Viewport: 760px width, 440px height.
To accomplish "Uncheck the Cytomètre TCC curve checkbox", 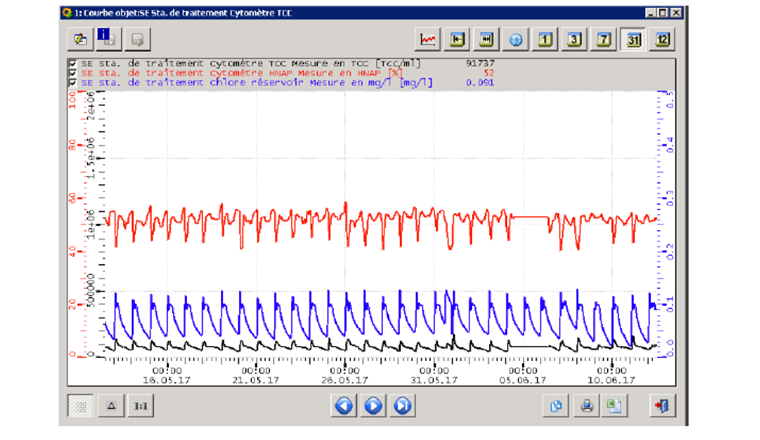I will pos(73,63).
